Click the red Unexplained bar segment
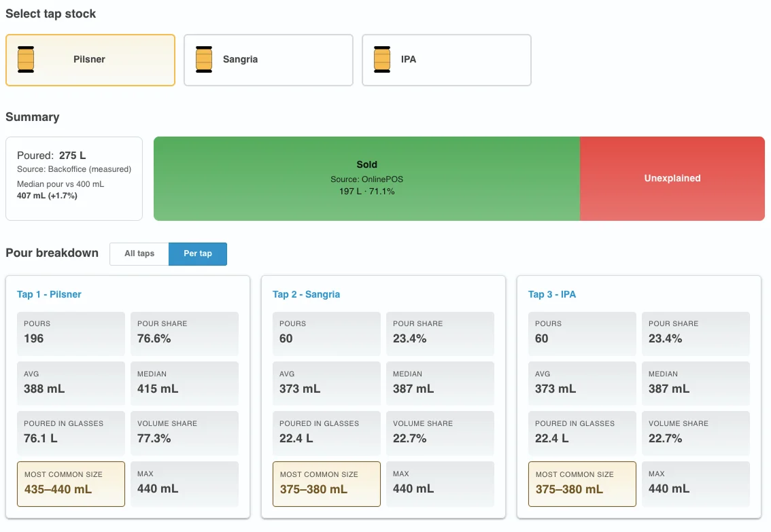Viewport: 771px width, 532px height. coord(672,178)
